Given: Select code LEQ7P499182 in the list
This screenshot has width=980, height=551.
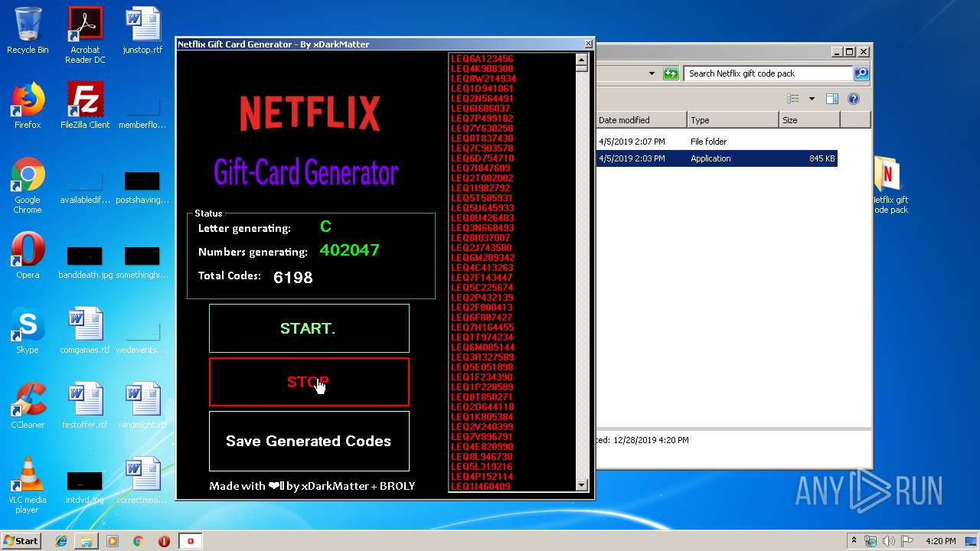Looking at the screenshot, I should click(x=482, y=119).
